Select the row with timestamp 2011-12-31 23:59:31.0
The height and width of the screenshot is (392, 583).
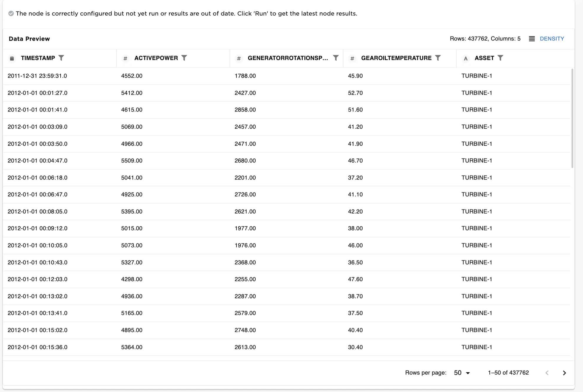click(x=37, y=76)
